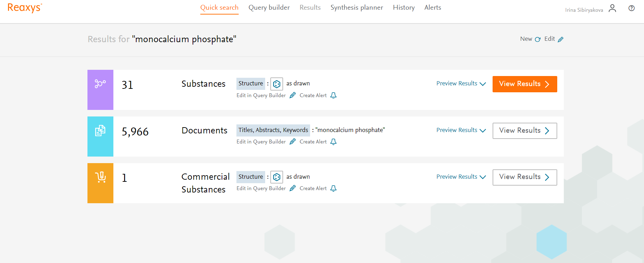
Task: Open structure thumbnail in Commercial Substances row
Action: click(x=277, y=177)
